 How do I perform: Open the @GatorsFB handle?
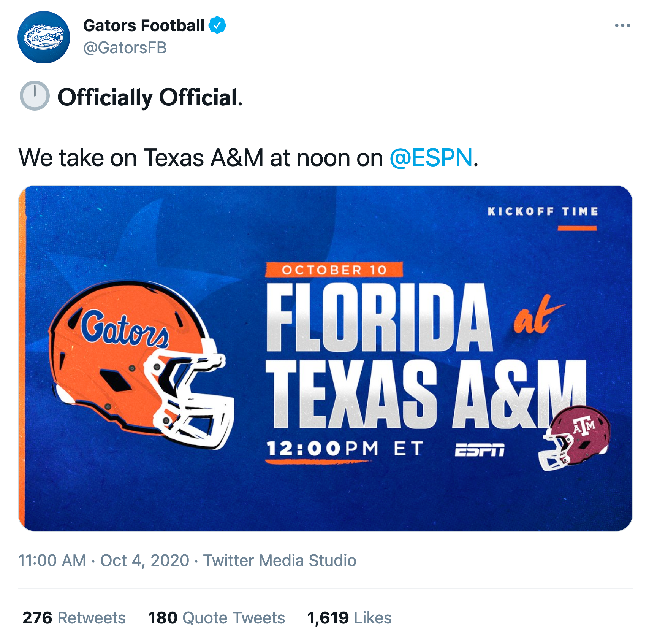125,48
